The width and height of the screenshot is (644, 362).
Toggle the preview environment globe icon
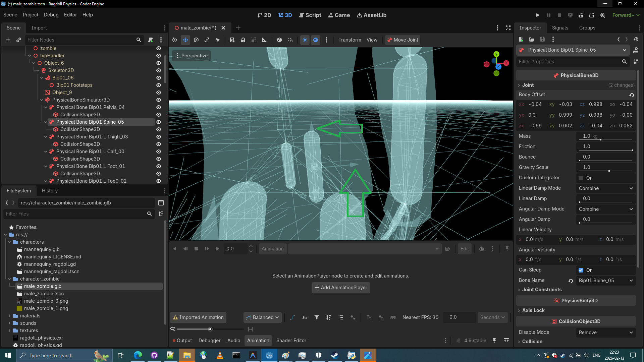316,40
